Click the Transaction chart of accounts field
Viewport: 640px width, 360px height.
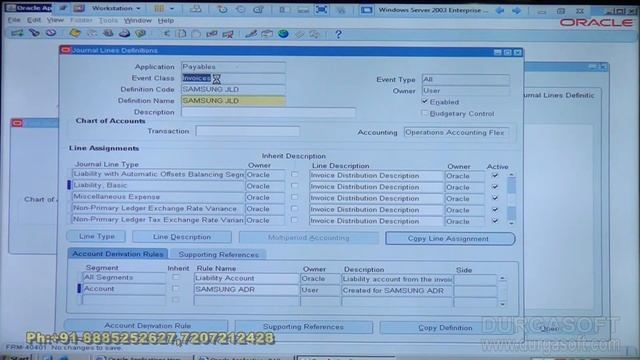[248, 131]
